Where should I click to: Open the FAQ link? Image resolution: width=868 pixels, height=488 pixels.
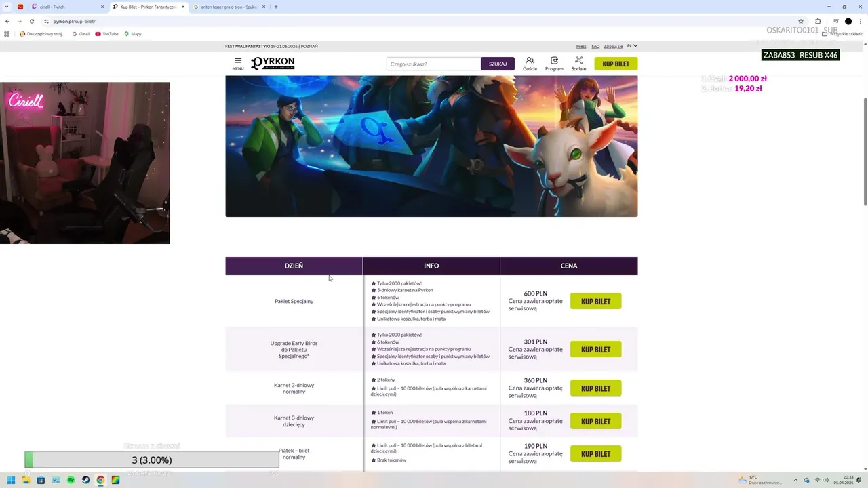pyautogui.click(x=595, y=46)
